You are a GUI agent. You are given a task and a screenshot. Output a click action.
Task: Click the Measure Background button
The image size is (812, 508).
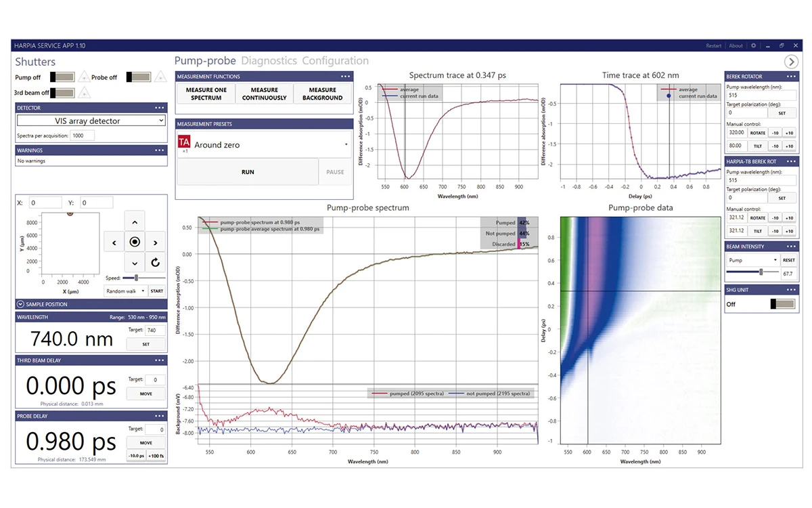tap(322, 93)
